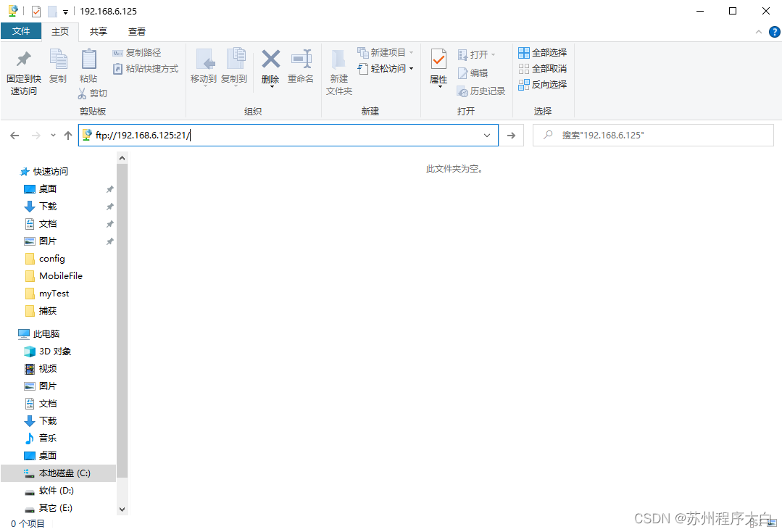Image resolution: width=782 pixels, height=532 pixels.
Task: Expand the address bar history dropdown
Action: point(487,135)
